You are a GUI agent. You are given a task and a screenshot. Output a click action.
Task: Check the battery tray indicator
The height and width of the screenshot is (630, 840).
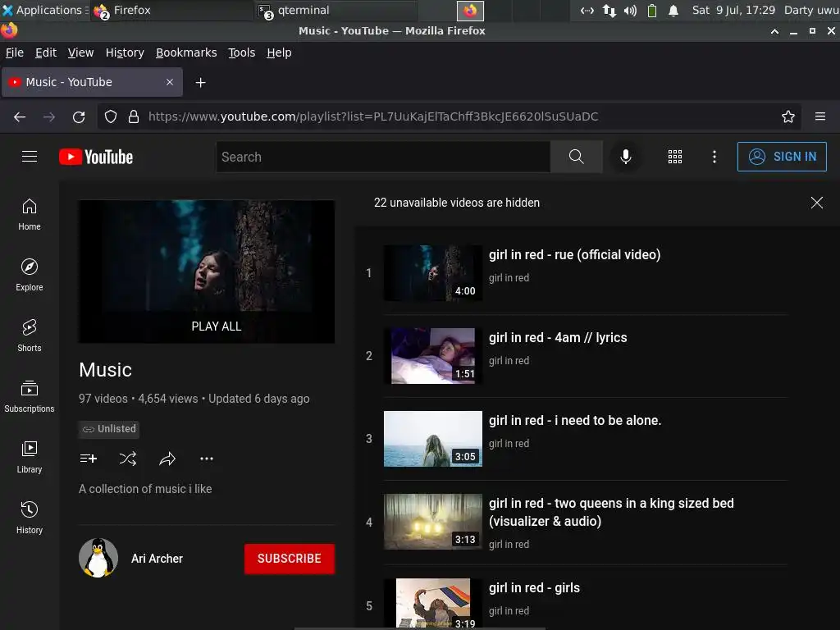pos(652,11)
